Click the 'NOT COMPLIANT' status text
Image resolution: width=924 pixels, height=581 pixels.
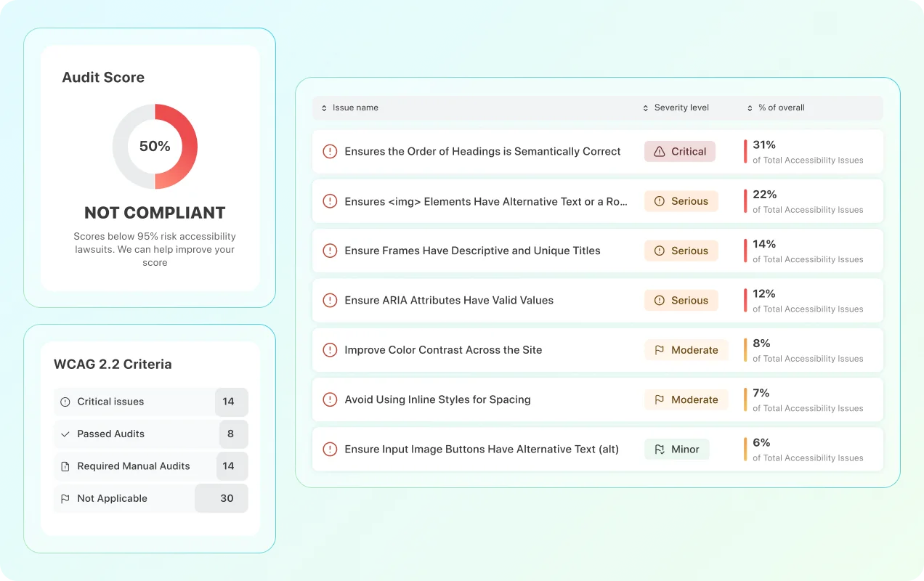click(155, 213)
